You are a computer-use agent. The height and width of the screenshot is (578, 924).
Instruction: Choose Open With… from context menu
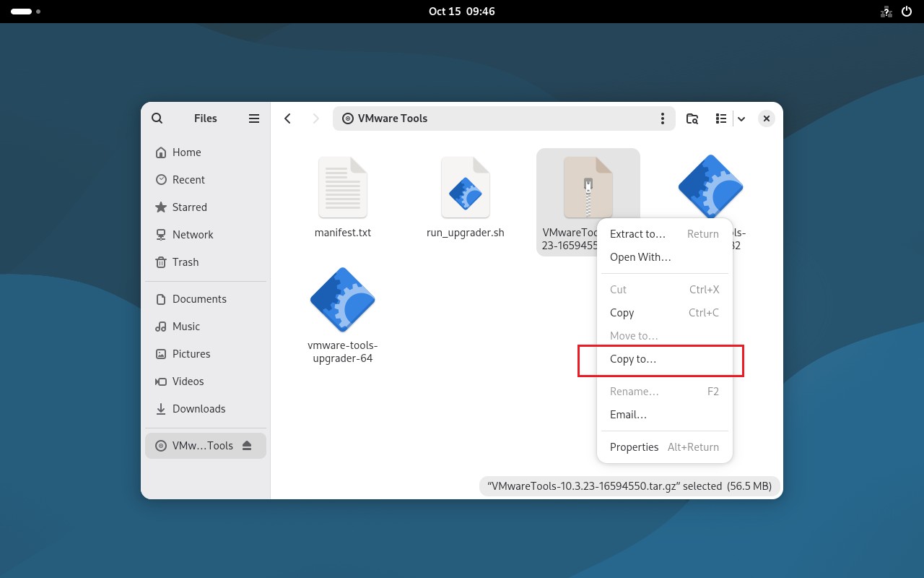(665, 257)
